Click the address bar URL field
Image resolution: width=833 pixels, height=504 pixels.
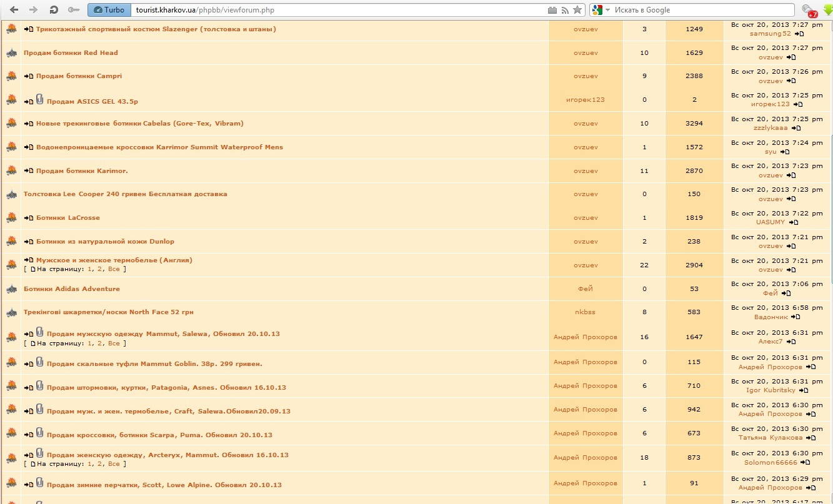coord(337,10)
